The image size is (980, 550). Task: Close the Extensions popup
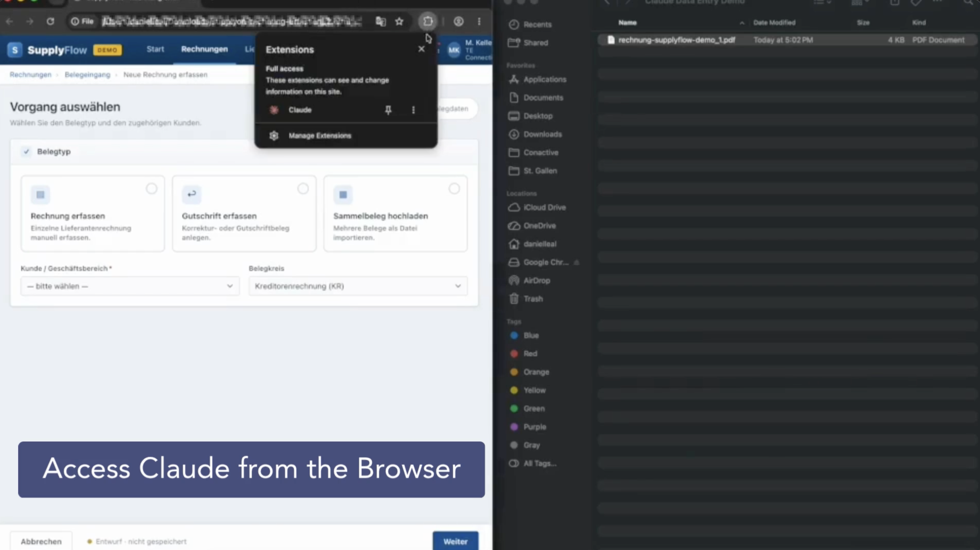421,49
